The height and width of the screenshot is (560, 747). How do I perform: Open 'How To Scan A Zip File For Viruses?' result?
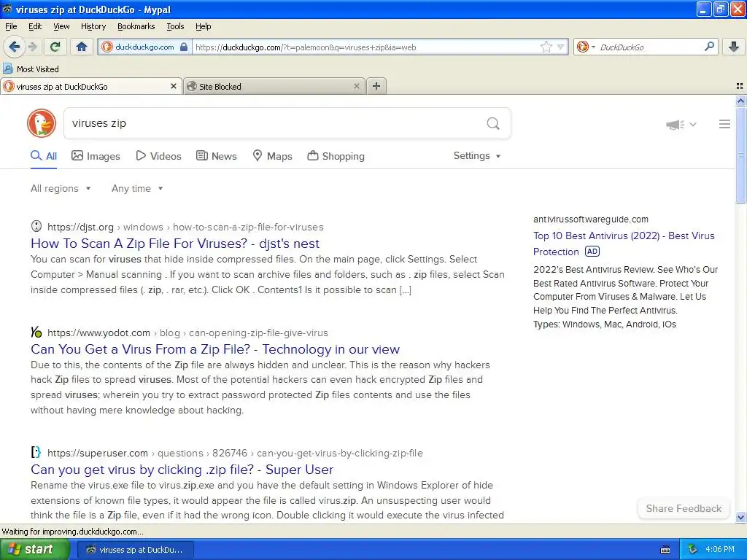pyautogui.click(x=175, y=244)
